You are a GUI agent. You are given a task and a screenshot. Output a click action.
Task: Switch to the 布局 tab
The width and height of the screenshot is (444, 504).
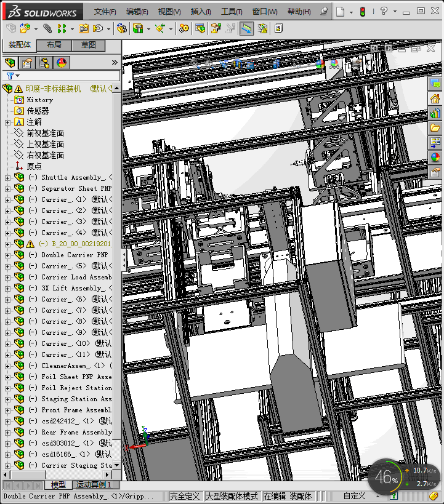click(x=54, y=46)
